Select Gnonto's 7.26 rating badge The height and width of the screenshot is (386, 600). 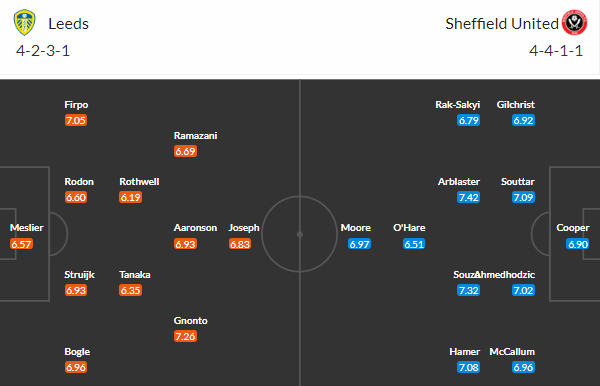(185, 336)
